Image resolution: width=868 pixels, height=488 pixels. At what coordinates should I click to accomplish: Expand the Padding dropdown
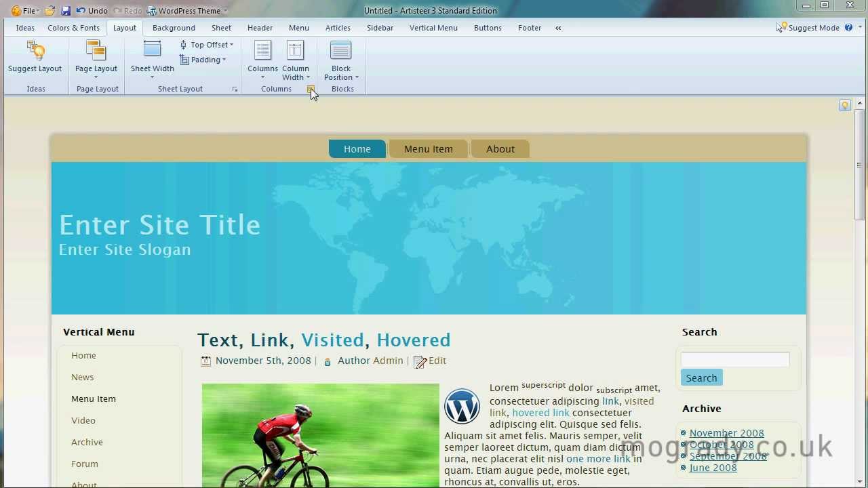(x=203, y=60)
